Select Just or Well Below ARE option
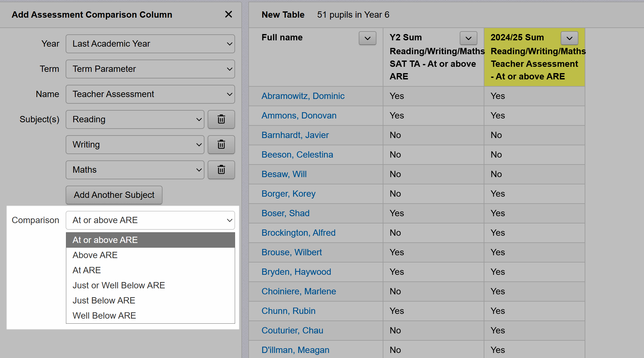This screenshot has height=358, width=644. pyautogui.click(x=119, y=285)
